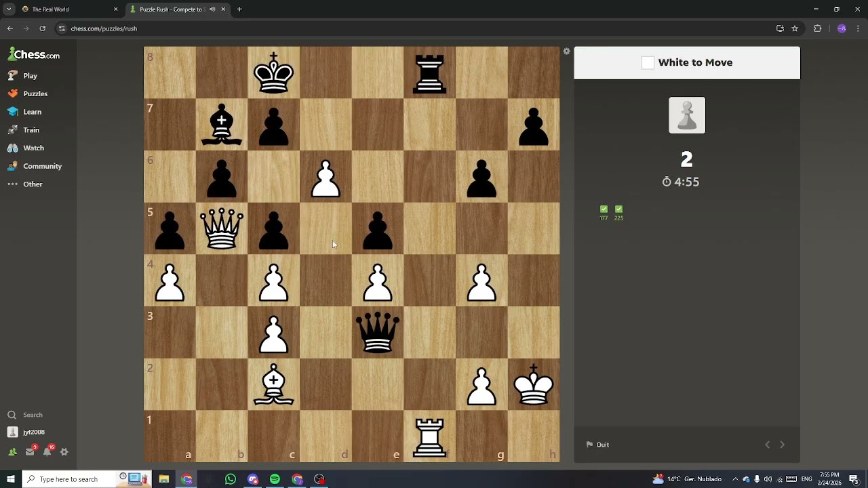Open Spotify from taskbar
The width and height of the screenshot is (868, 488).
pos(275,479)
